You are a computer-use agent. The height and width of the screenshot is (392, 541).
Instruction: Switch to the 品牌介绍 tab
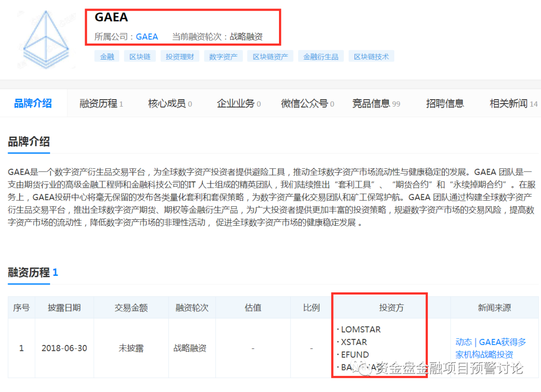click(33, 103)
